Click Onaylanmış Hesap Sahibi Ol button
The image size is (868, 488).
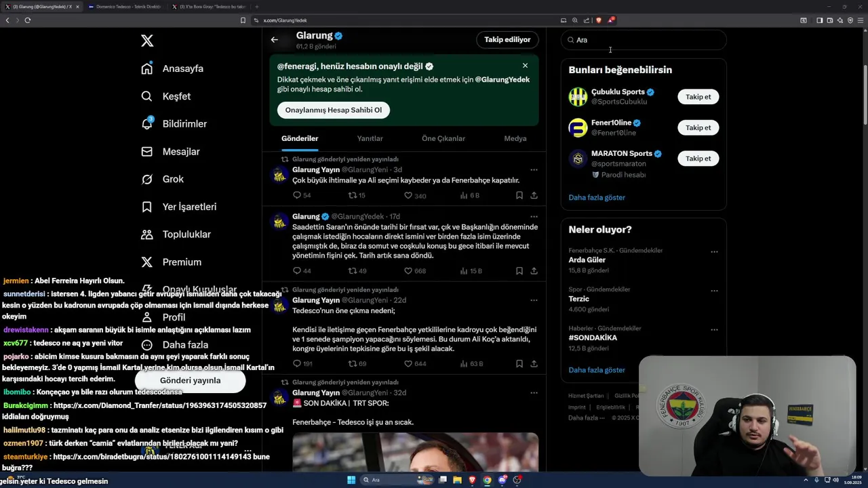tap(334, 110)
